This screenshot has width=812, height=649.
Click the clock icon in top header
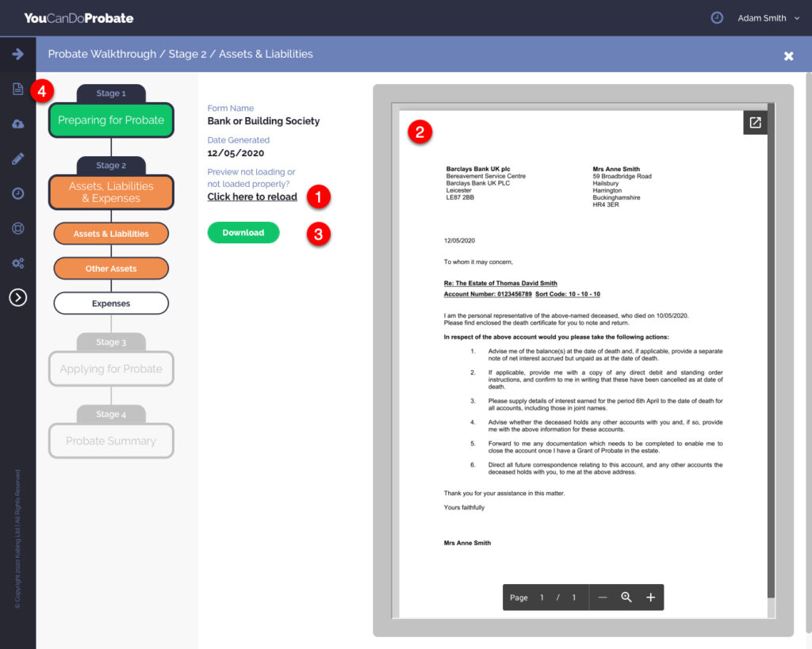[x=717, y=17]
